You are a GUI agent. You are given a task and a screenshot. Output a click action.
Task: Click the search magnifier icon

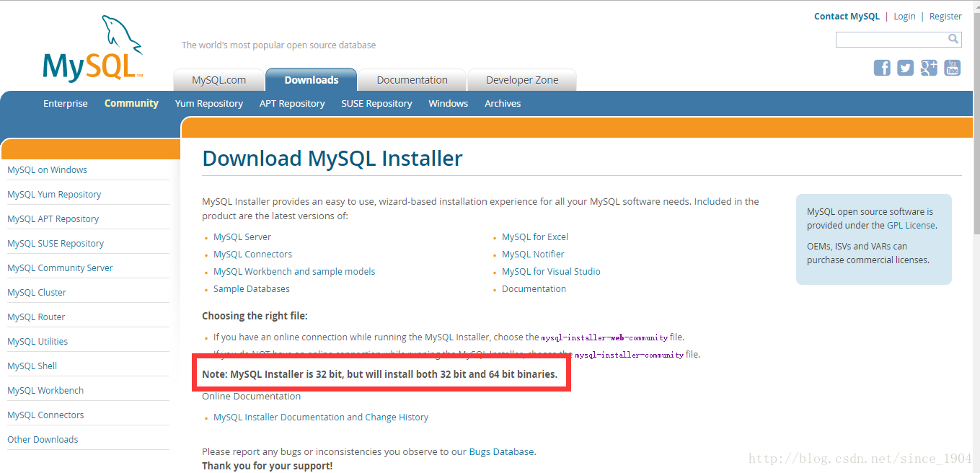tap(953, 39)
